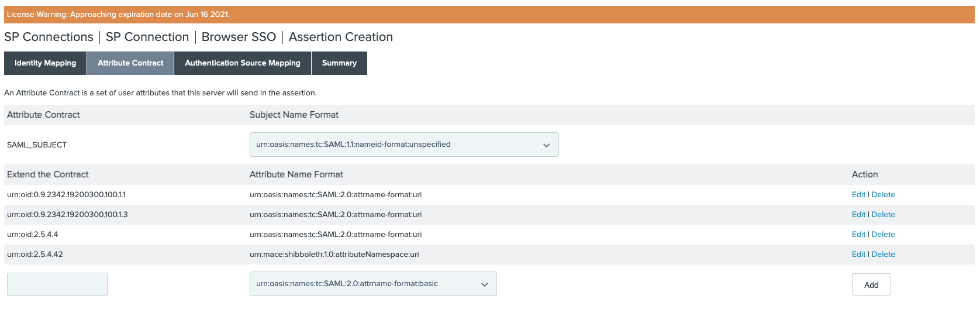Edit the urn:oid:0.9.2342.19200300.100.1.3 attribute

coord(858,215)
